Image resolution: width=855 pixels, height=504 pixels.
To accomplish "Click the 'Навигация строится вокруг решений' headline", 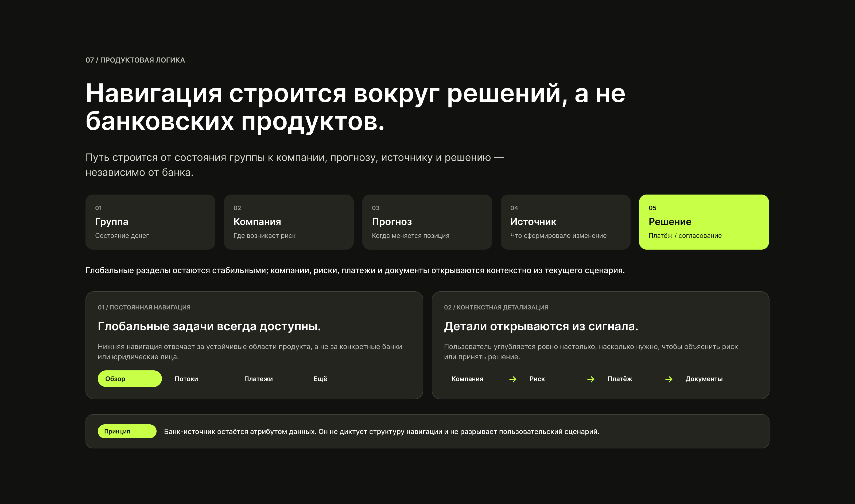I will pyautogui.click(x=355, y=107).
